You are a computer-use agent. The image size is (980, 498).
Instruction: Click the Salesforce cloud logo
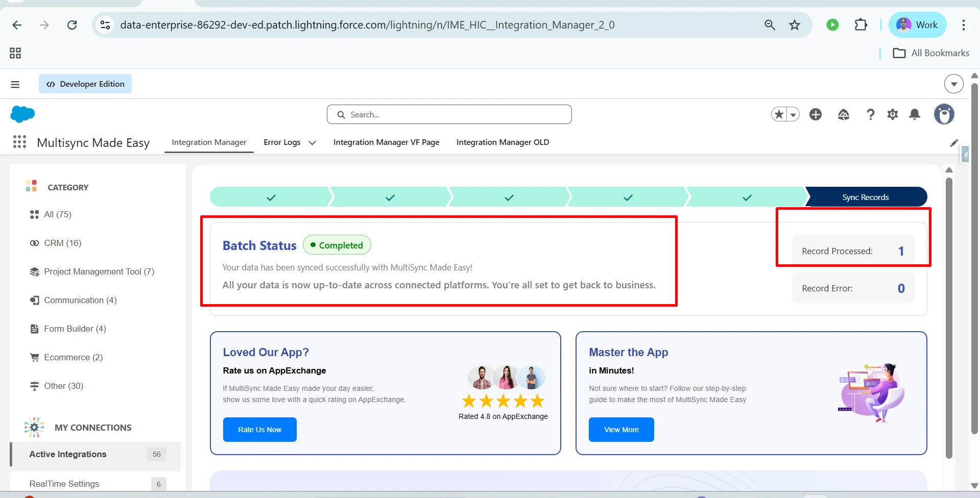[x=22, y=114]
